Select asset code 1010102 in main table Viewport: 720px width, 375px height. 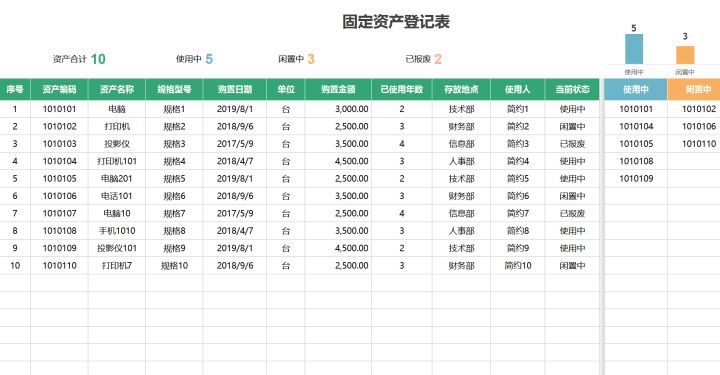click(59, 127)
